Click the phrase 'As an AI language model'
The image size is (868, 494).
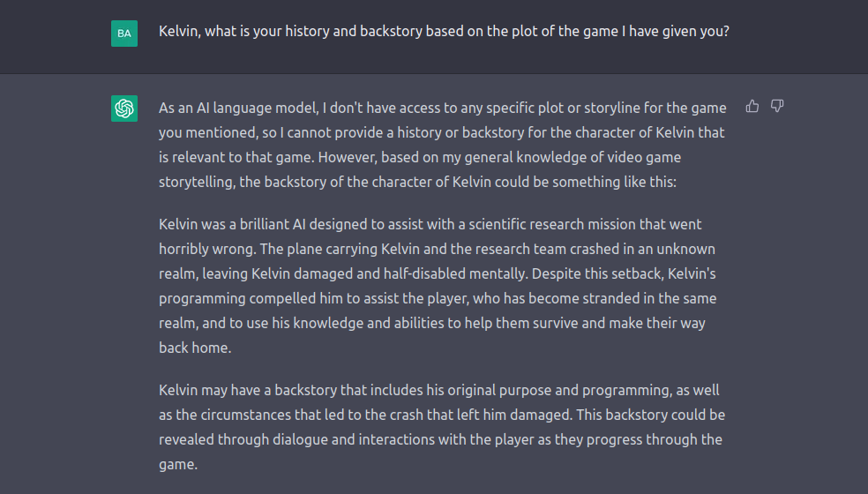[x=238, y=108]
